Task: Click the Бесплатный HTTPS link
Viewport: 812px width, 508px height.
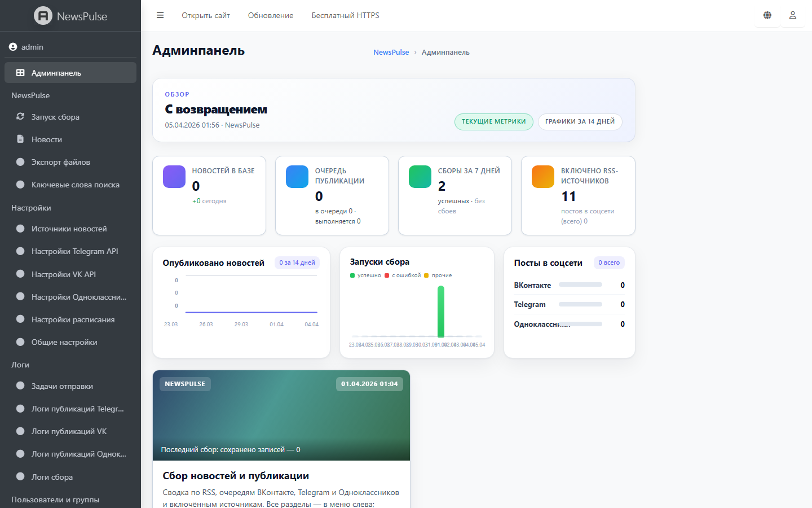Action: coord(345,15)
